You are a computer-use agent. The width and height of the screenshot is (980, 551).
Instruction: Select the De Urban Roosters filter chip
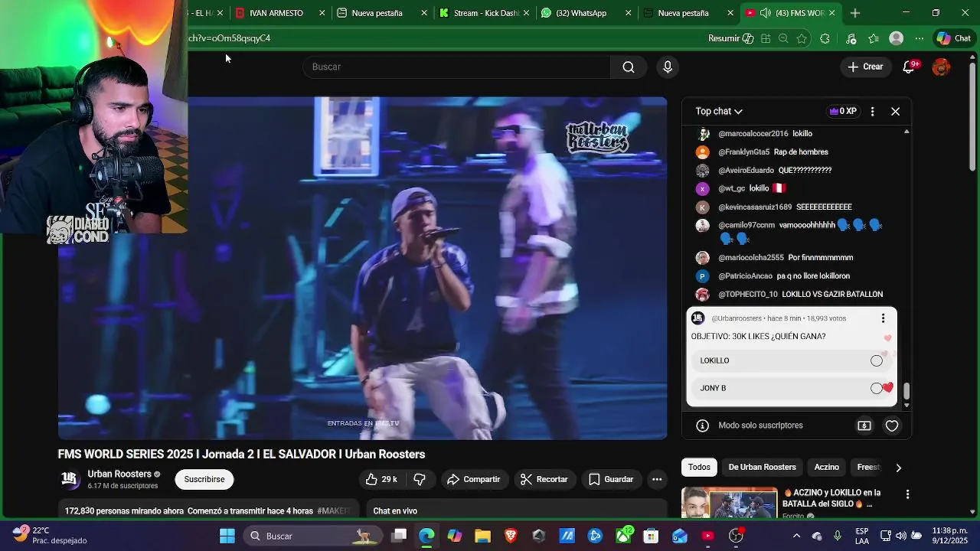pyautogui.click(x=762, y=467)
